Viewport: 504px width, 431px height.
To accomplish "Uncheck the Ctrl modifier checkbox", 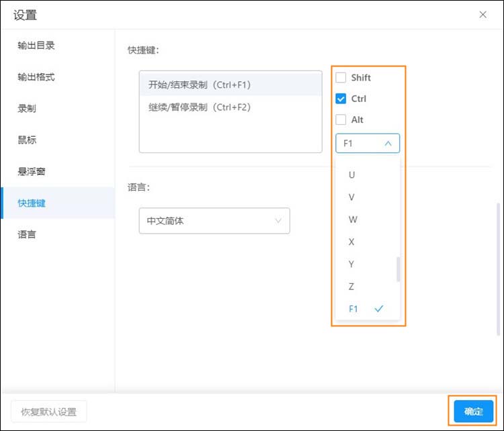I will [341, 99].
